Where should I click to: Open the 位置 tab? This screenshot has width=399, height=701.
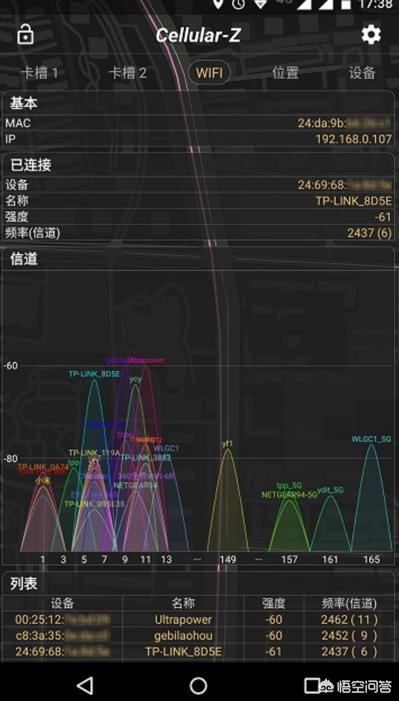285,73
